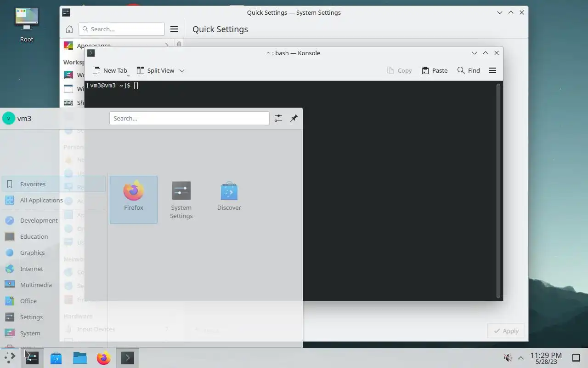The height and width of the screenshot is (368, 588).
Task: Switch to Konsole taskbar entry
Action: point(128,357)
